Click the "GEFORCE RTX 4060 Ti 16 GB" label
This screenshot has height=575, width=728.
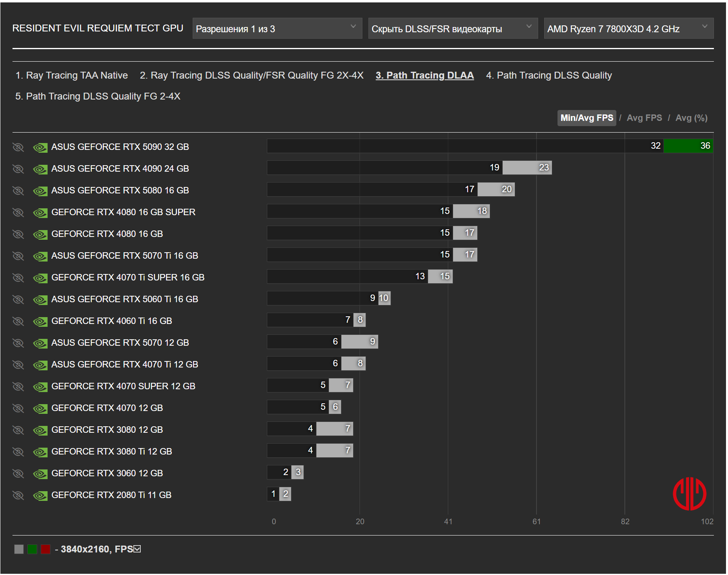(112, 321)
